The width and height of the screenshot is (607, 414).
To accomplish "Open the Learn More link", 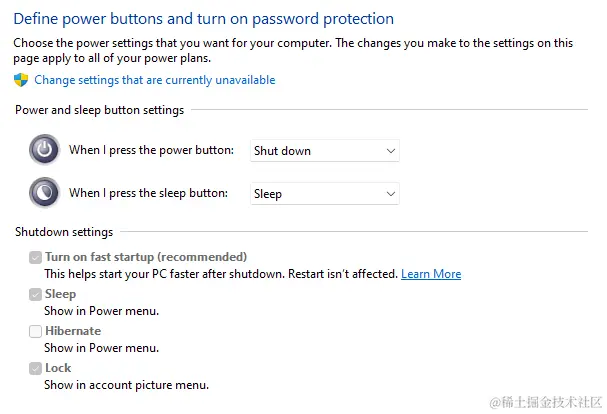I will click(431, 274).
